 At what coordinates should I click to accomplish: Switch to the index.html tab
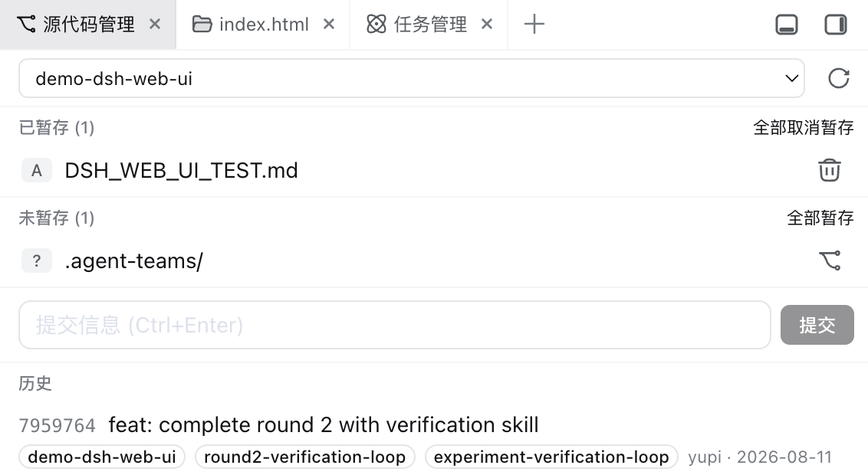(x=263, y=25)
